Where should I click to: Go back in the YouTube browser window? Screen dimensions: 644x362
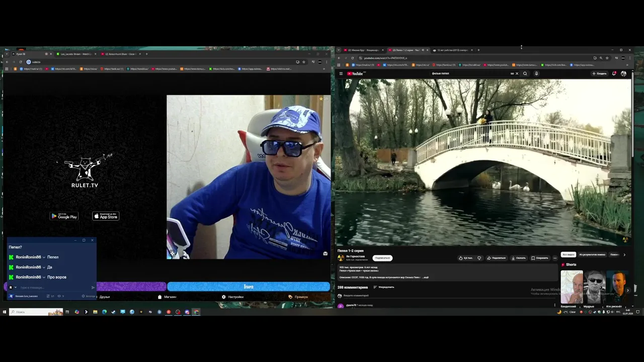339,58
